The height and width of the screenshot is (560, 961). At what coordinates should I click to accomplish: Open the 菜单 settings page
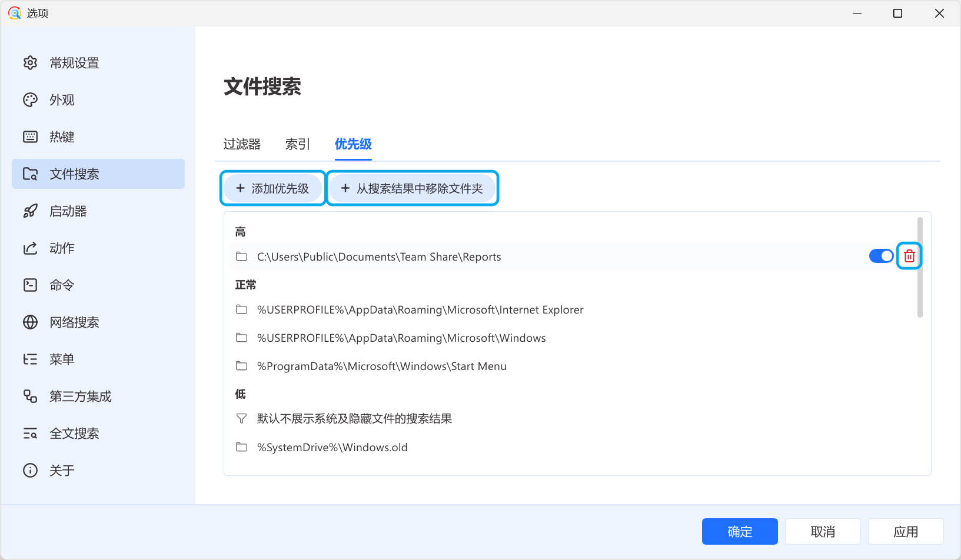[x=98, y=359]
